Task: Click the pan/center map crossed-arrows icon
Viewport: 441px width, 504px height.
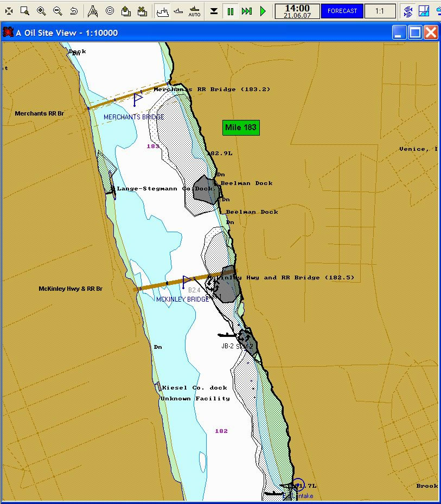Action: coord(9,11)
